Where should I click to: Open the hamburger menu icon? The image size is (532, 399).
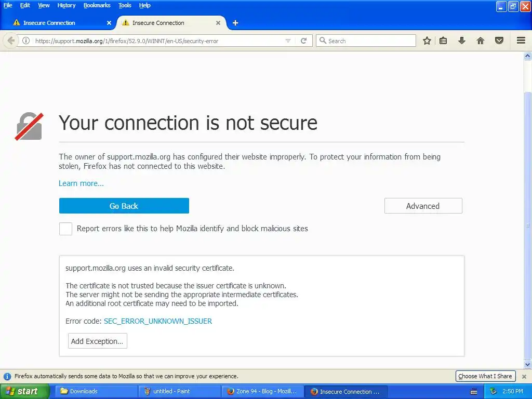(521, 41)
